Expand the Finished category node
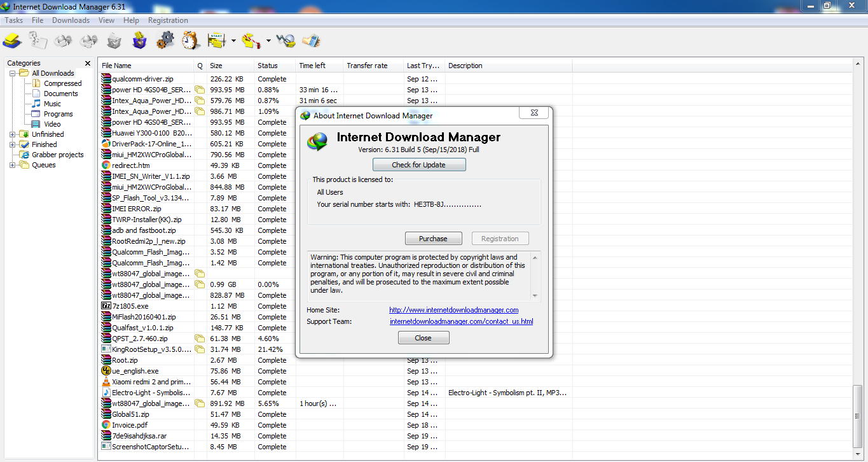The image size is (868, 462). tap(13, 144)
